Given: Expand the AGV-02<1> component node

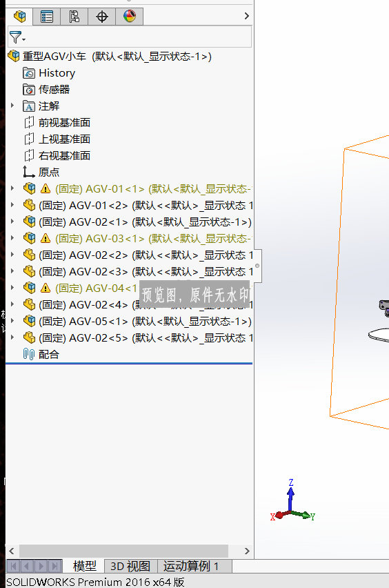Looking at the screenshot, I should [12, 222].
